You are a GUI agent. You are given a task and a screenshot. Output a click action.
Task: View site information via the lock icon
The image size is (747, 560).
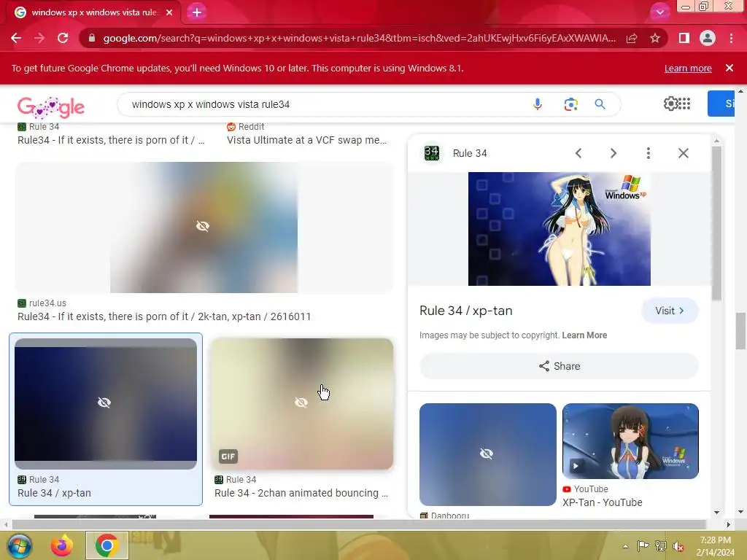point(91,38)
